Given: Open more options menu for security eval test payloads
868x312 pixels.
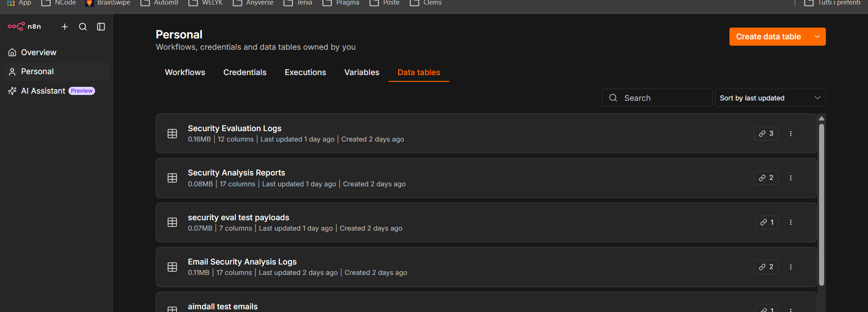Looking at the screenshot, I should tap(791, 222).
